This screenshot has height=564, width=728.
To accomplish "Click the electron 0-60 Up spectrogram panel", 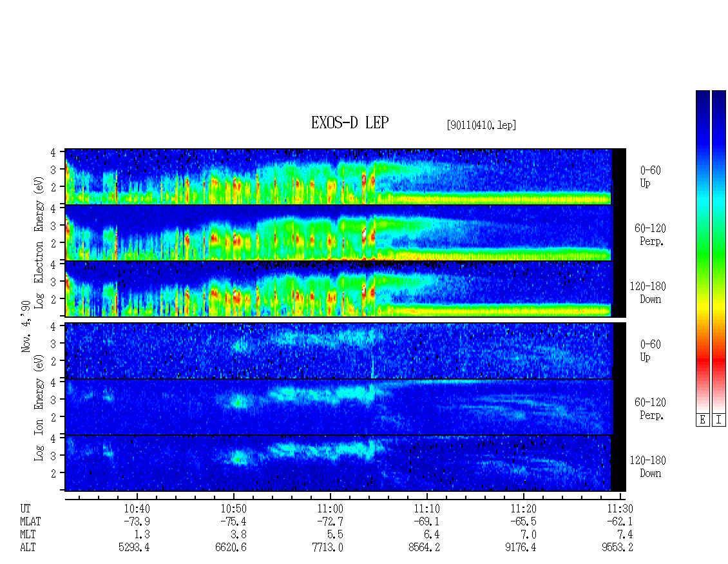I will (345, 177).
